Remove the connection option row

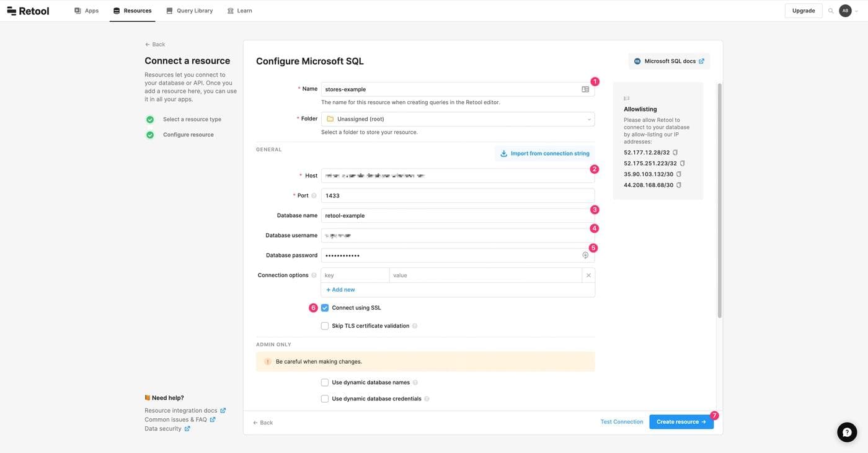click(x=588, y=275)
